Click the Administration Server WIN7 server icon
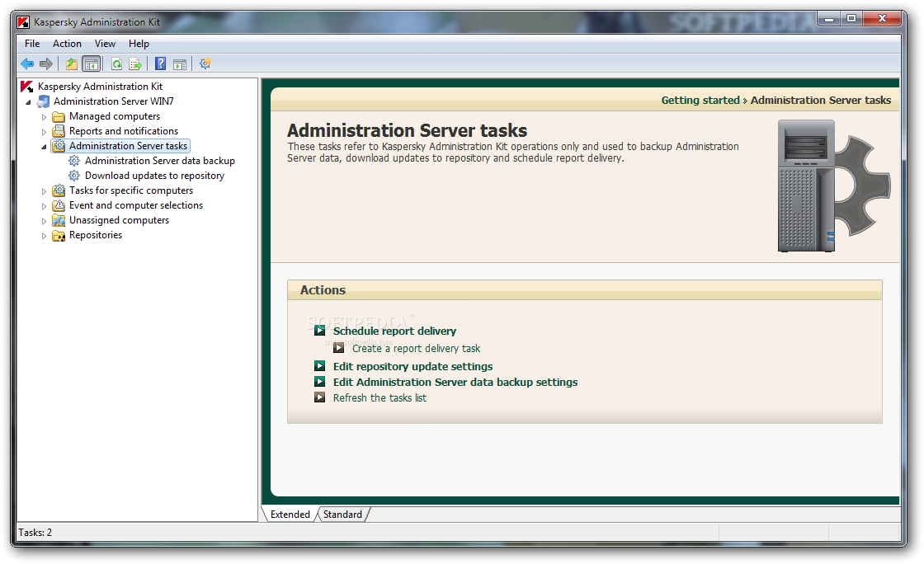 point(43,101)
